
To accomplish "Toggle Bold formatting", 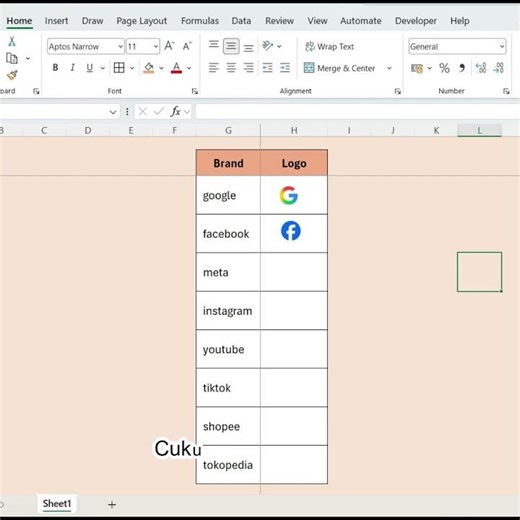I will pyautogui.click(x=55, y=68).
